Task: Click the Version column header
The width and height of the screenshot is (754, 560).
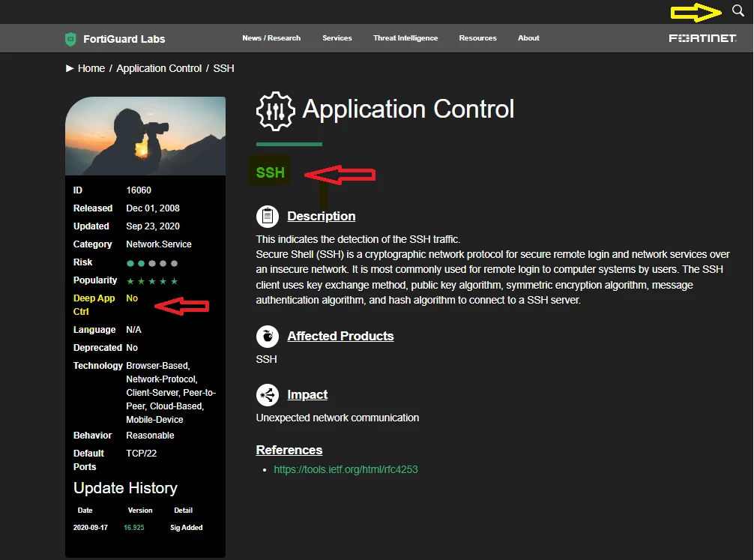Action: coord(140,510)
